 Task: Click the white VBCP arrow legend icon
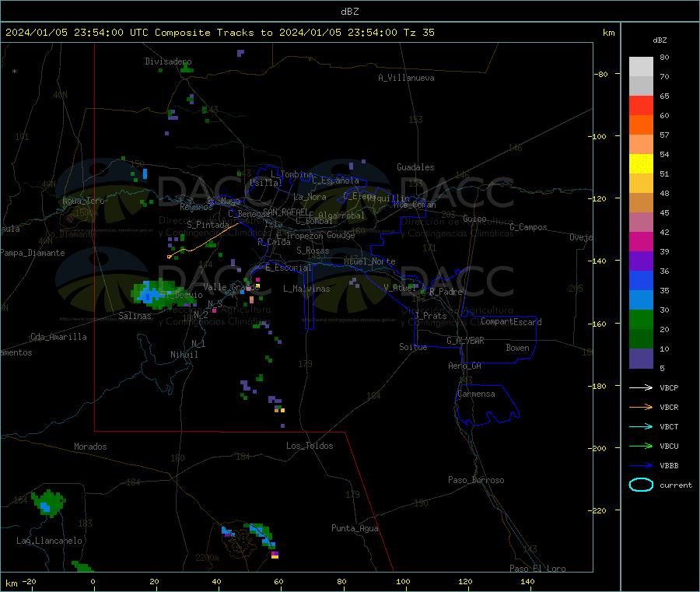[641, 387]
